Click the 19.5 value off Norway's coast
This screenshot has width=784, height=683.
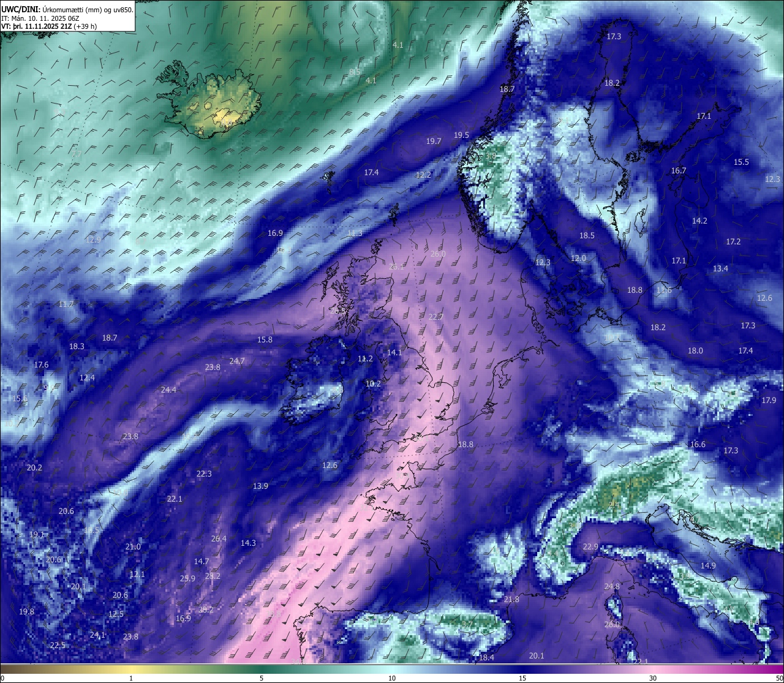point(461,135)
